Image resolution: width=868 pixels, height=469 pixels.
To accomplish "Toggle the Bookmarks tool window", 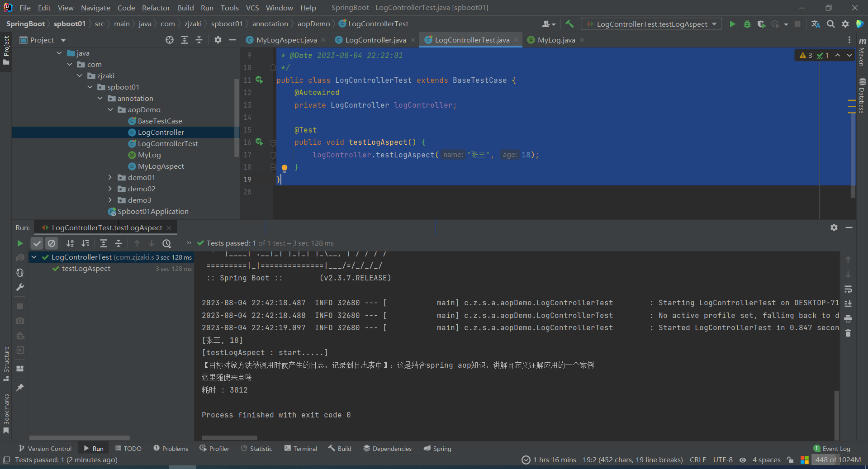I will coord(6,413).
